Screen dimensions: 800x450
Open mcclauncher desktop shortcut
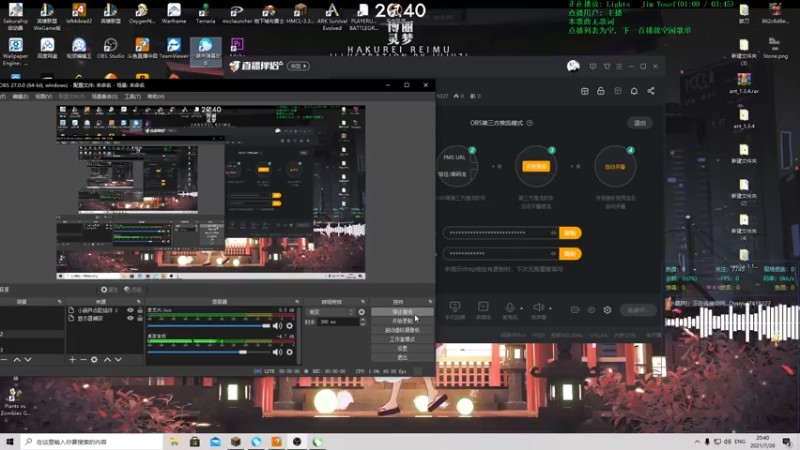[237, 14]
